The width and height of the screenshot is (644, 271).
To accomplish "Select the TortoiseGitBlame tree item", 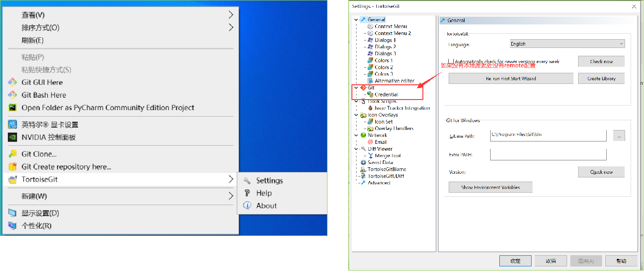I will [x=387, y=169].
